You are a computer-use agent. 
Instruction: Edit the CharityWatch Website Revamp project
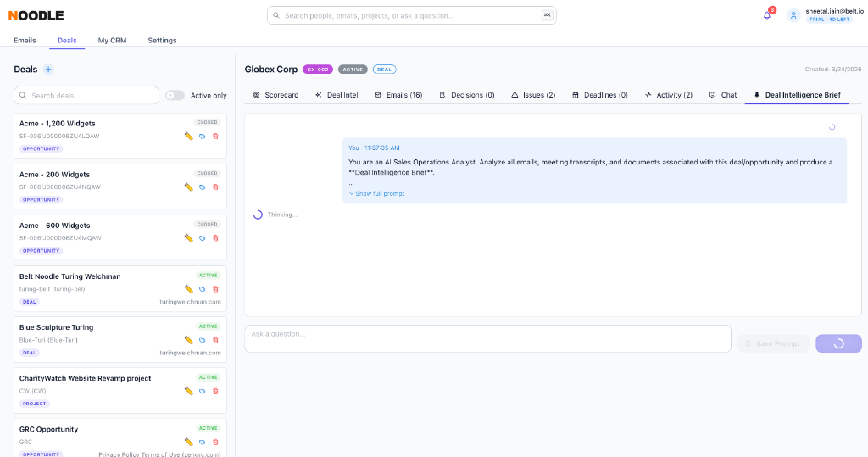click(189, 391)
